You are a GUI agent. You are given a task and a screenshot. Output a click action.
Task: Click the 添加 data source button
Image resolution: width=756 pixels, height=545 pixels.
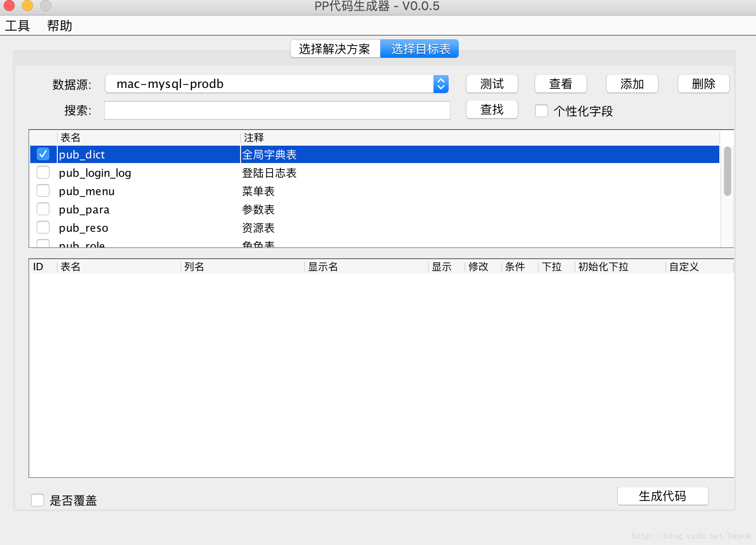[632, 84]
